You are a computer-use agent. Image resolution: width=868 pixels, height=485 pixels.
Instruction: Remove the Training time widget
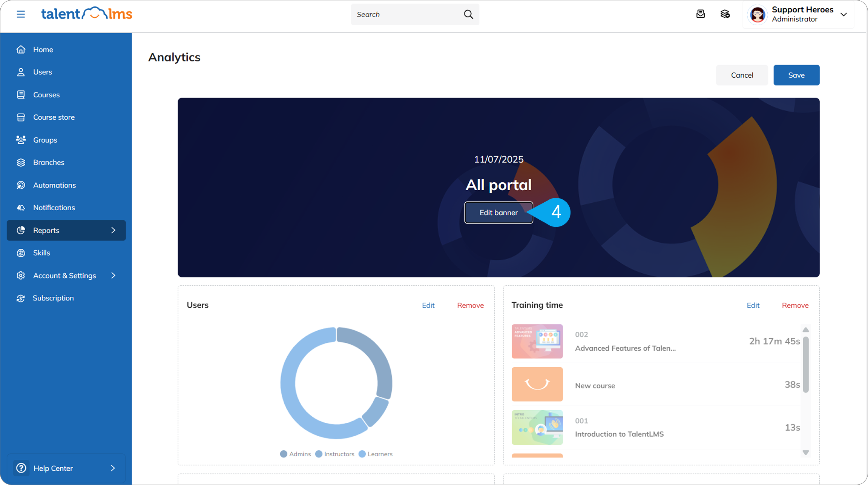[x=795, y=305]
